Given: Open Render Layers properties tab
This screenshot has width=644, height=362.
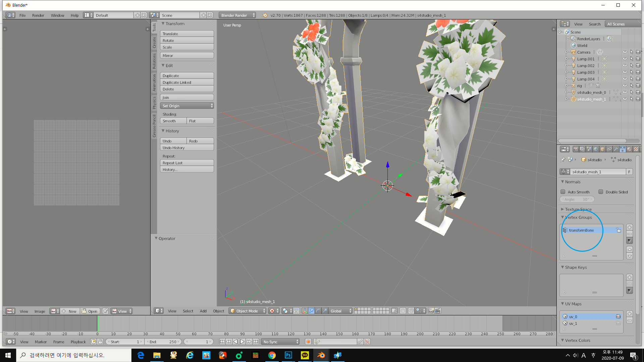Looking at the screenshot, I should pyautogui.click(x=582, y=149).
